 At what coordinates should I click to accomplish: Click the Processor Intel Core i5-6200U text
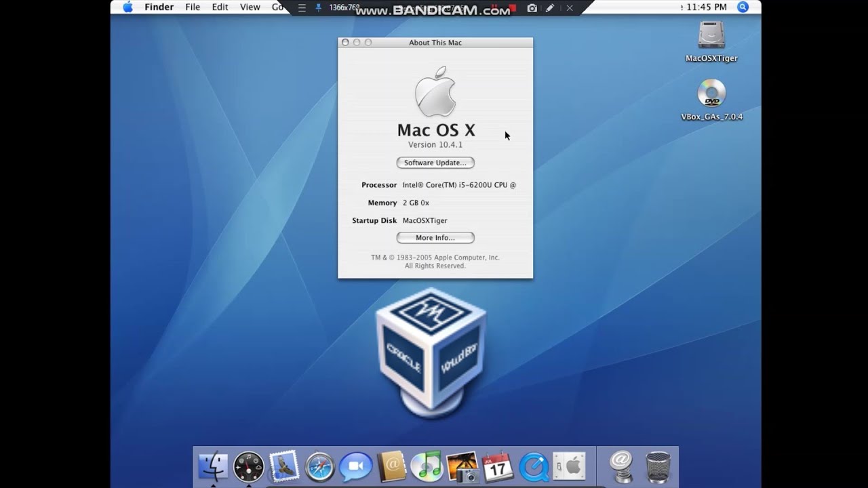(x=459, y=184)
